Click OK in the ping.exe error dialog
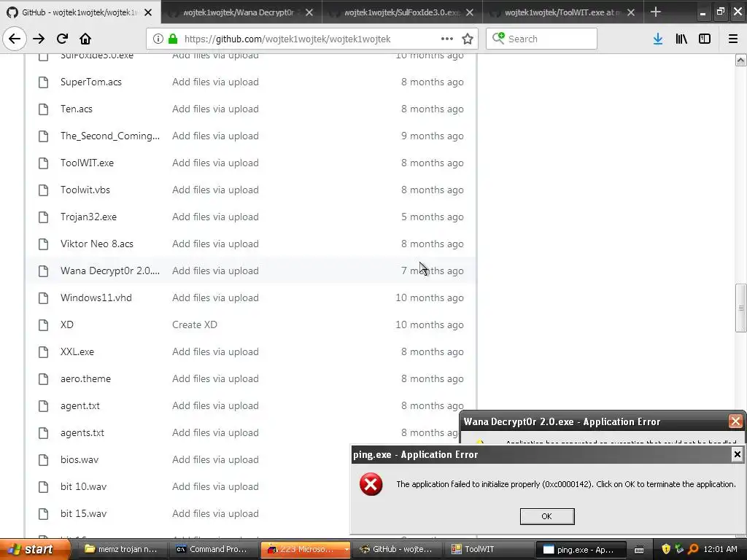 tap(547, 516)
